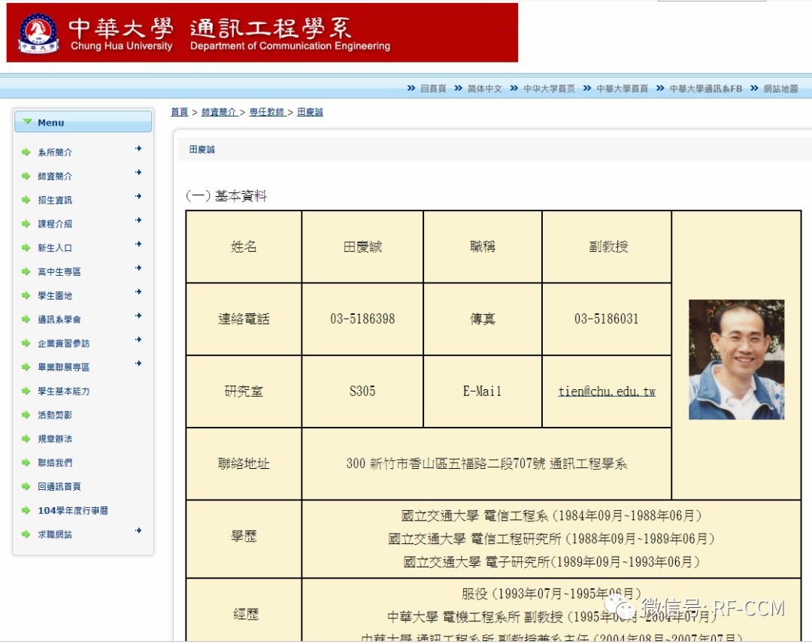The height and width of the screenshot is (644, 812).
Task: Click 專任教師 in breadcrumb
Action: tap(267, 112)
